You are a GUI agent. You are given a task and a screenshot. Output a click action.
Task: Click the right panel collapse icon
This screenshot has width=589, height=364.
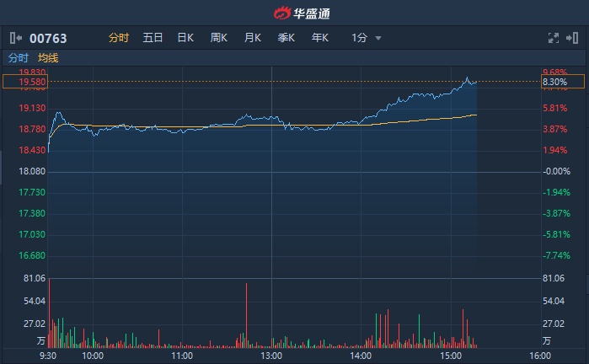[x=573, y=38]
